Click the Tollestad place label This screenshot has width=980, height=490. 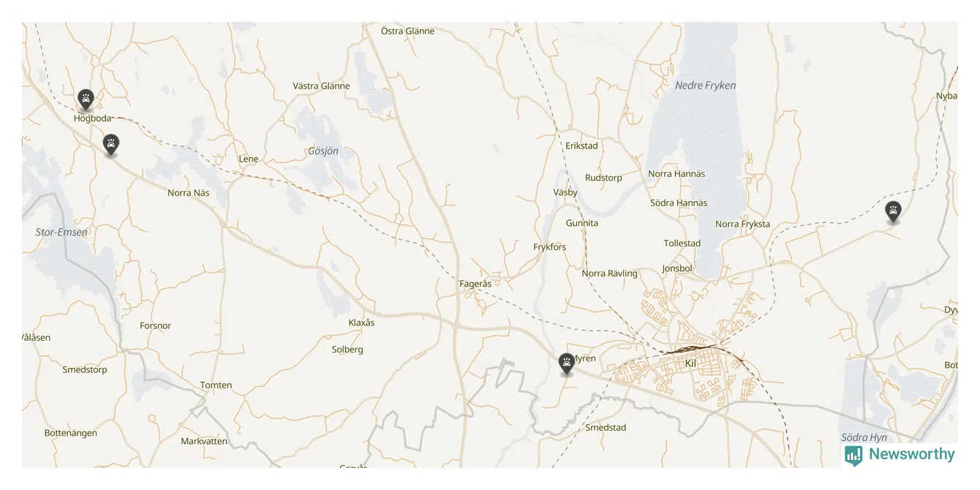click(682, 244)
